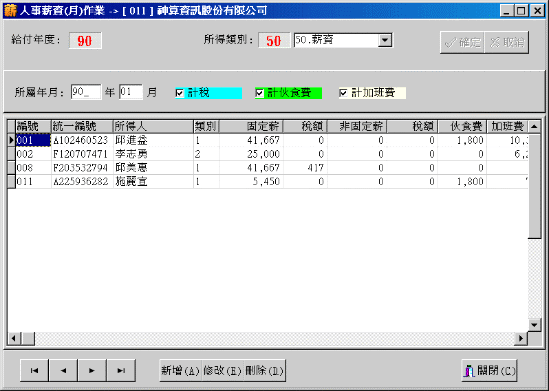The width and height of the screenshot is (549, 391).
Task: Click the tax amount cell 417
Action: (305, 168)
